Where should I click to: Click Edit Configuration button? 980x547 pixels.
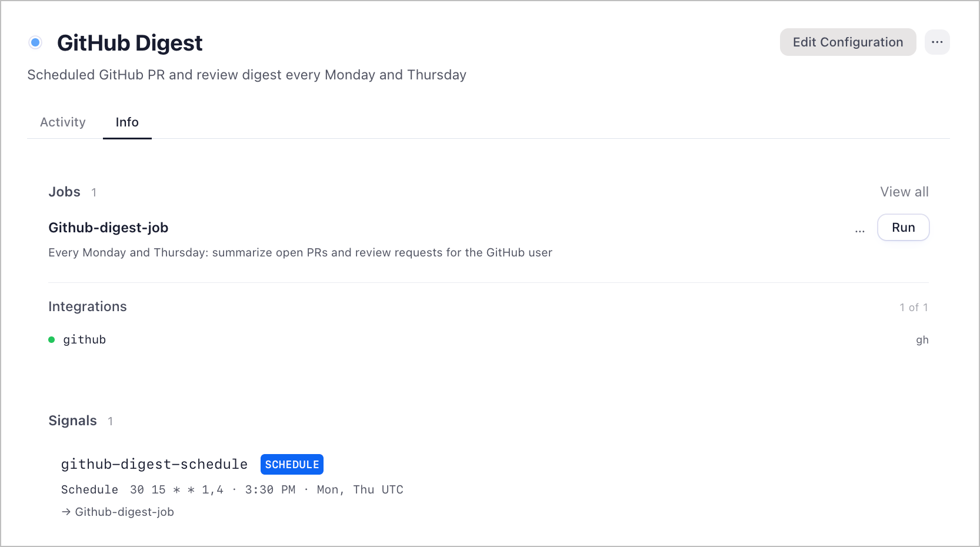click(848, 42)
